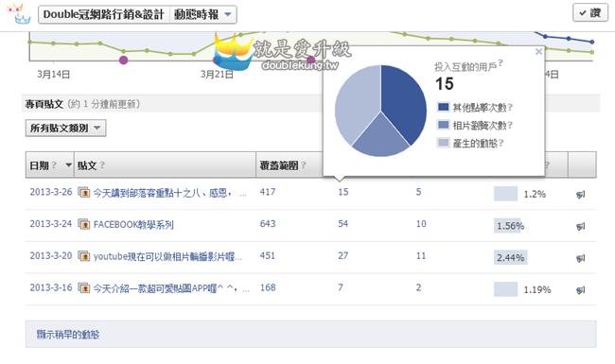Click photo icon of 2013-3-26 post
The width and height of the screenshot is (615, 364).
coord(84,192)
